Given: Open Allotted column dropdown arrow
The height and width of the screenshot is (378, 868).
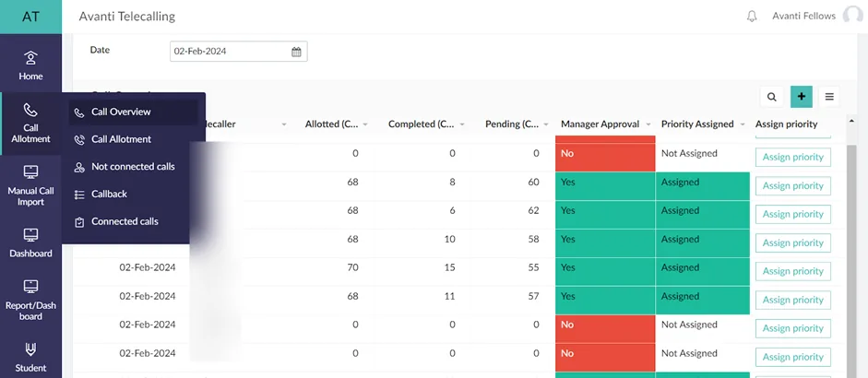Looking at the screenshot, I should (x=364, y=124).
